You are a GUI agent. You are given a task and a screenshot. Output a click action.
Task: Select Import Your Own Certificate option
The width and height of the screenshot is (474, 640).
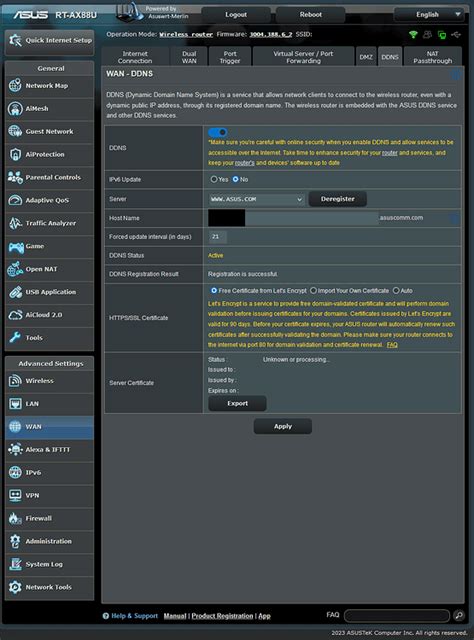[x=313, y=291]
